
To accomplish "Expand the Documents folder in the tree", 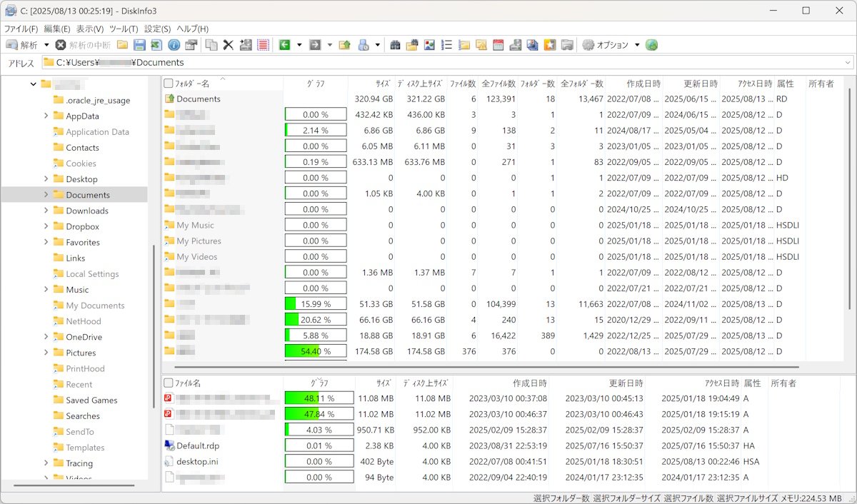I will (x=47, y=194).
